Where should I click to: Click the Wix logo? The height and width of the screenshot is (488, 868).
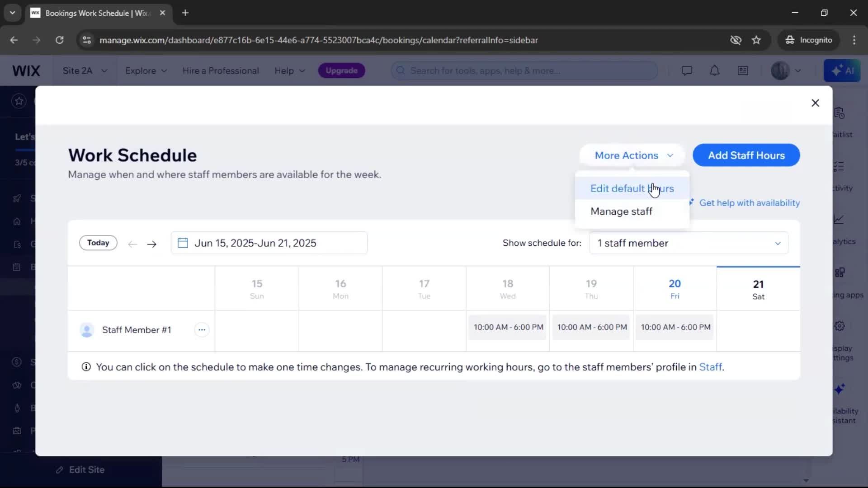coord(26,71)
